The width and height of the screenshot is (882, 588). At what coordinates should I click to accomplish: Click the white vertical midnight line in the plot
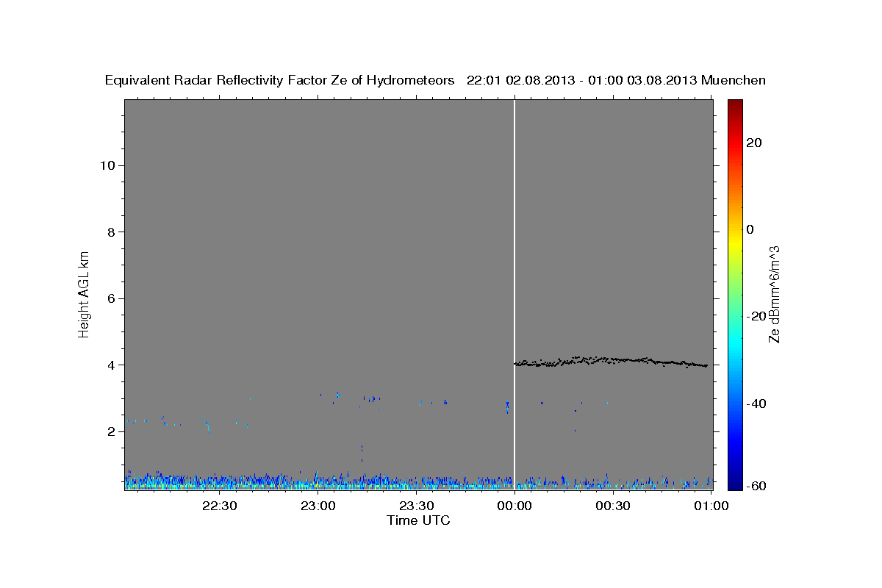pyautogui.click(x=514, y=294)
